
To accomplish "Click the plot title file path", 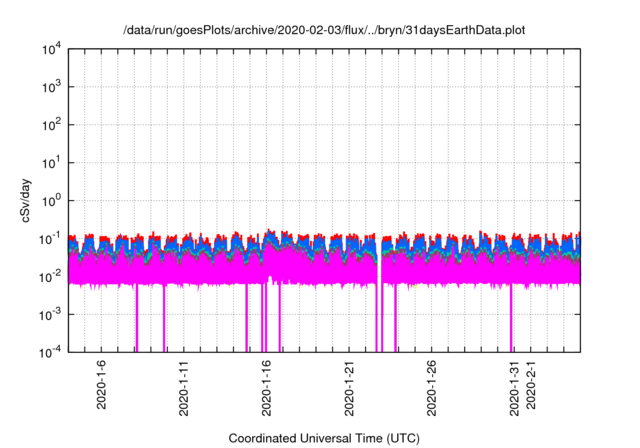I will coord(324,30).
